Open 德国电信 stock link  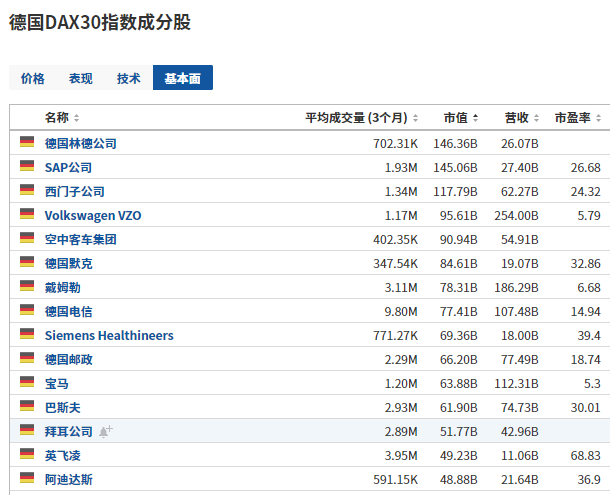(68, 311)
